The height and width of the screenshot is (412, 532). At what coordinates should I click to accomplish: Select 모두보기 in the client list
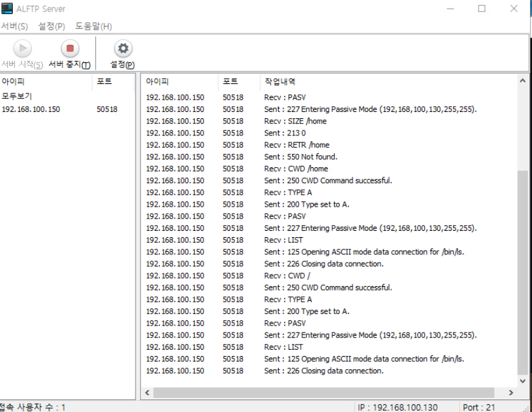click(17, 96)
